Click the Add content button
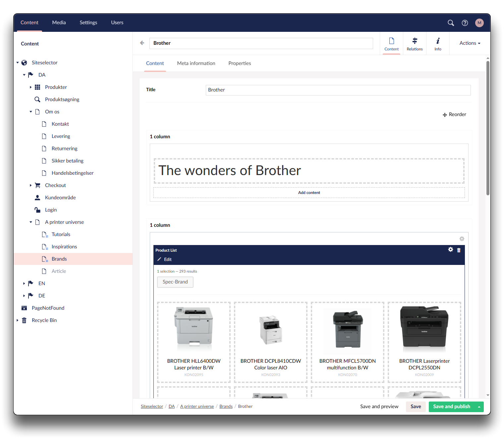The height and width of the screenshot is (439, 504). click(309, 193)
